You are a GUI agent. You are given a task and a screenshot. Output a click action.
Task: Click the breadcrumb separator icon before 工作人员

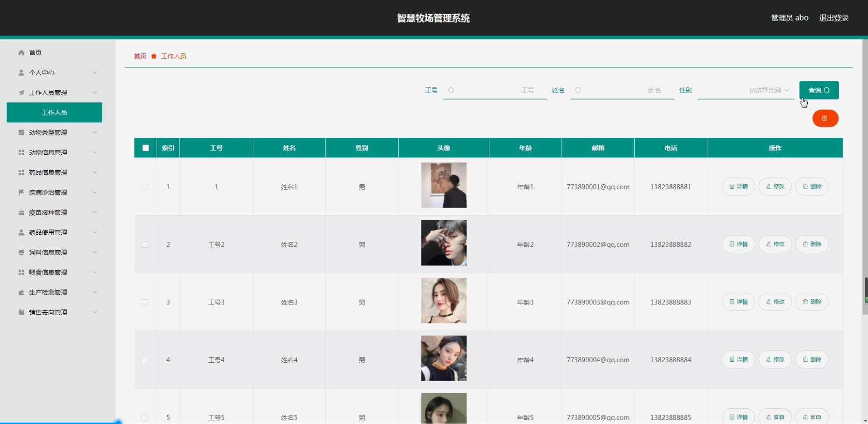pyautogui.click(x=154, y=56)
